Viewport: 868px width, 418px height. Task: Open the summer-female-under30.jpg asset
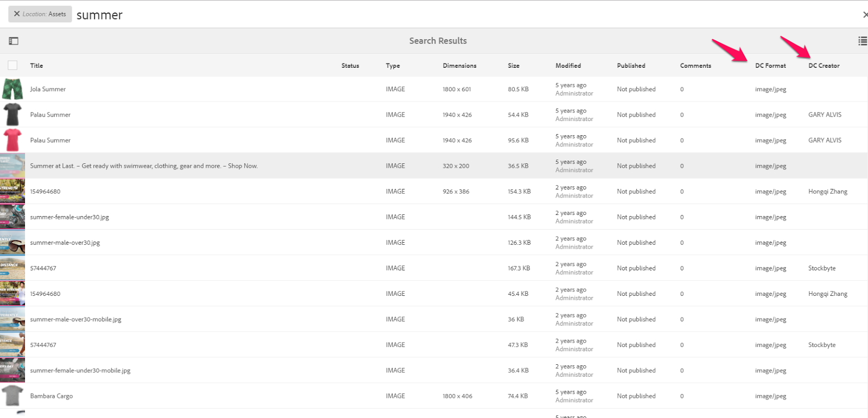click(69, 217)
